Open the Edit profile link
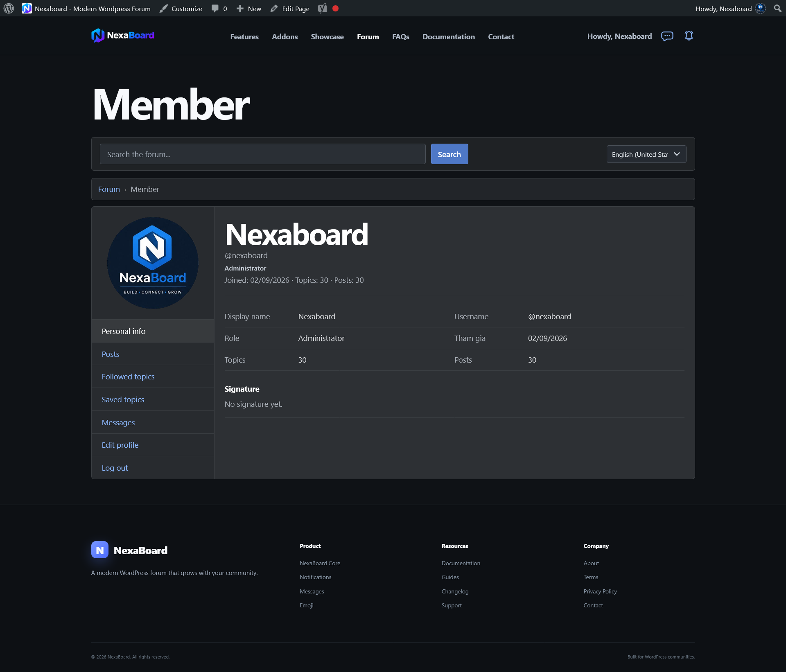786x672 pixels. (x=153, y=445)
